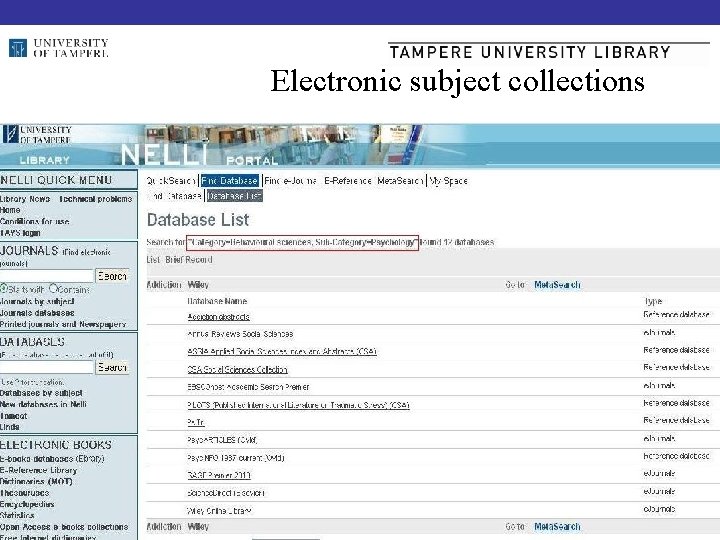Click the Databases search input field

coord(46,367)
